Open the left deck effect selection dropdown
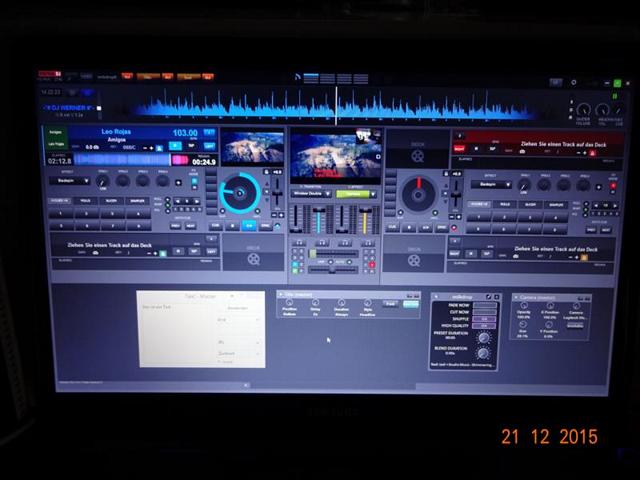640x480 pixels. click(70, 180)
